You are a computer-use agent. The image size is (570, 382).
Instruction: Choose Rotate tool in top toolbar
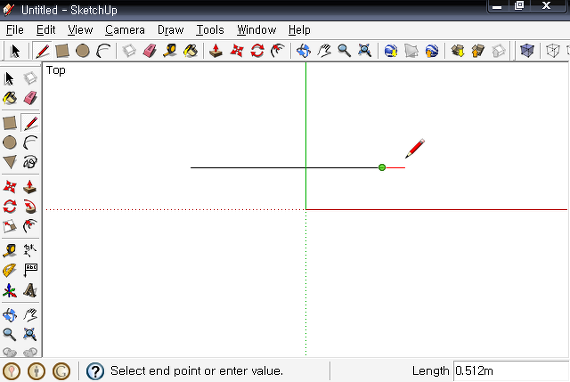pos(257,51)
